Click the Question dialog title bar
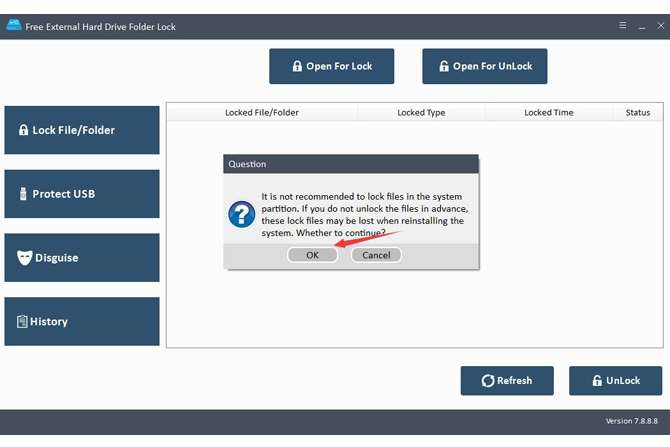The width and height of the screenshot is (670, 447). click(x=351, y=164)
